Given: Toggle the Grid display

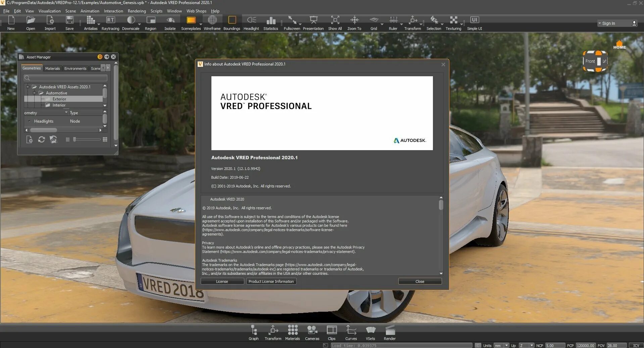Looking at the screenshot, I should [374, 23].
